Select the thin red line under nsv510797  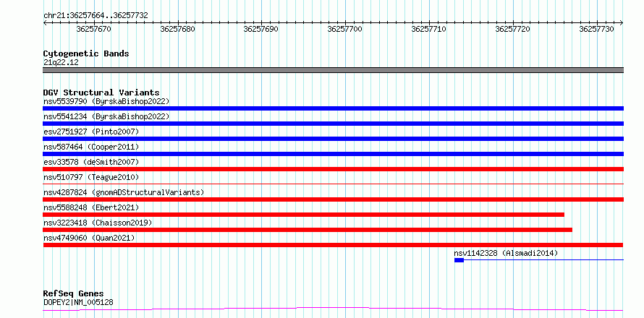click(x=333, y=184)
